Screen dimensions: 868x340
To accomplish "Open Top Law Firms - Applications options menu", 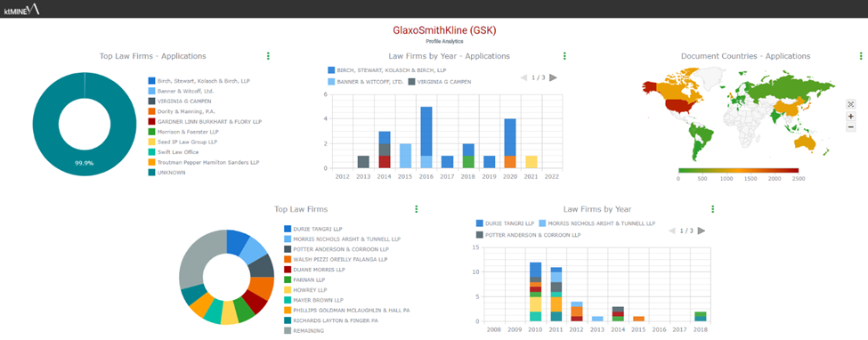I will [x=268, y=56].
